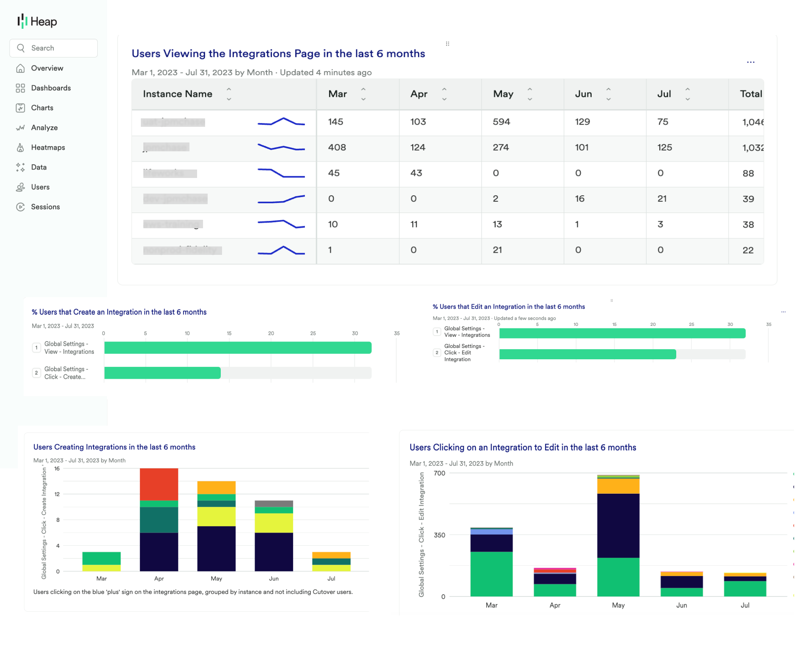Click the sparkline in the first table row
The height and width of the screenshot is (648, 812).
coord(281,122)
